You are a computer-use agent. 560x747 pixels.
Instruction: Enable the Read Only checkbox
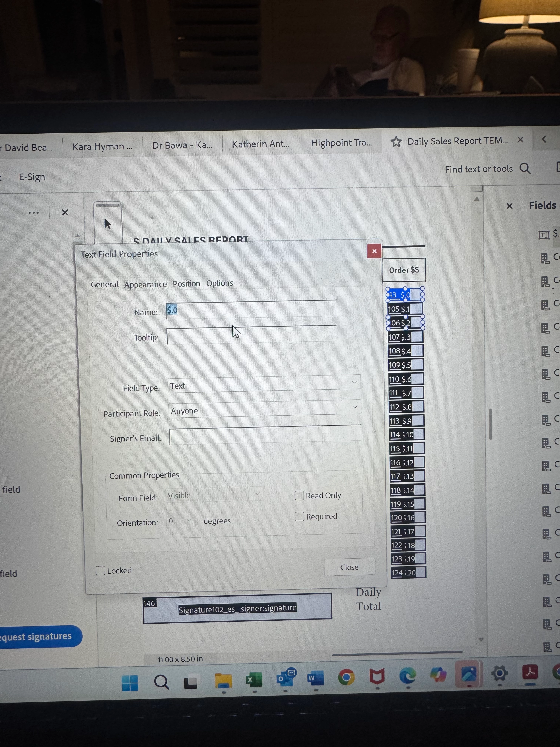coord(299,495)
